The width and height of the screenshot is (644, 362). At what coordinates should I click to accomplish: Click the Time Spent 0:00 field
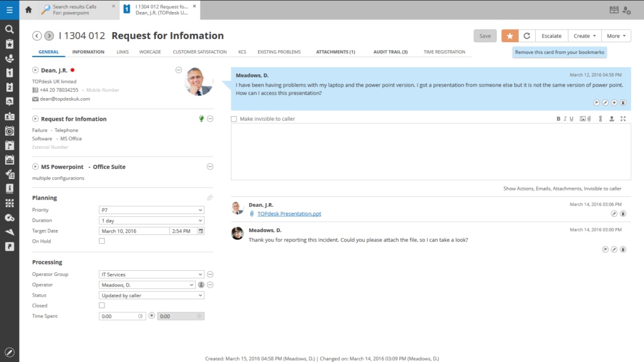coord(122,316)
